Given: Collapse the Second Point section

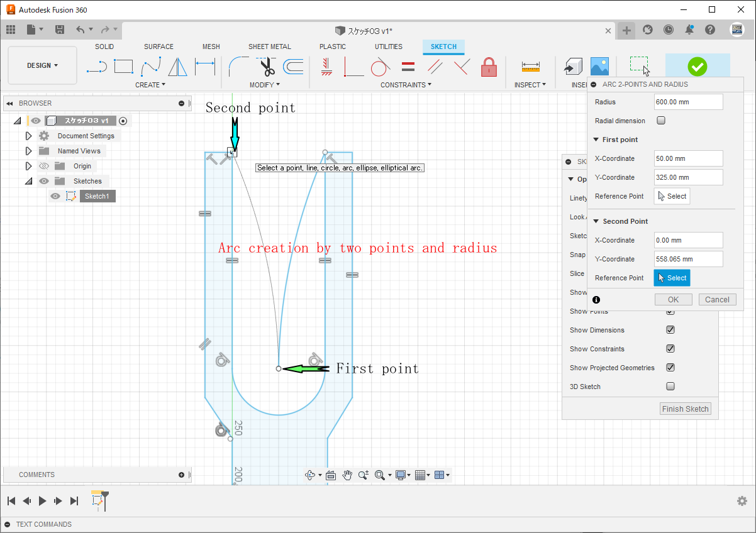Looking at the screenshot, I should [596, 221].
